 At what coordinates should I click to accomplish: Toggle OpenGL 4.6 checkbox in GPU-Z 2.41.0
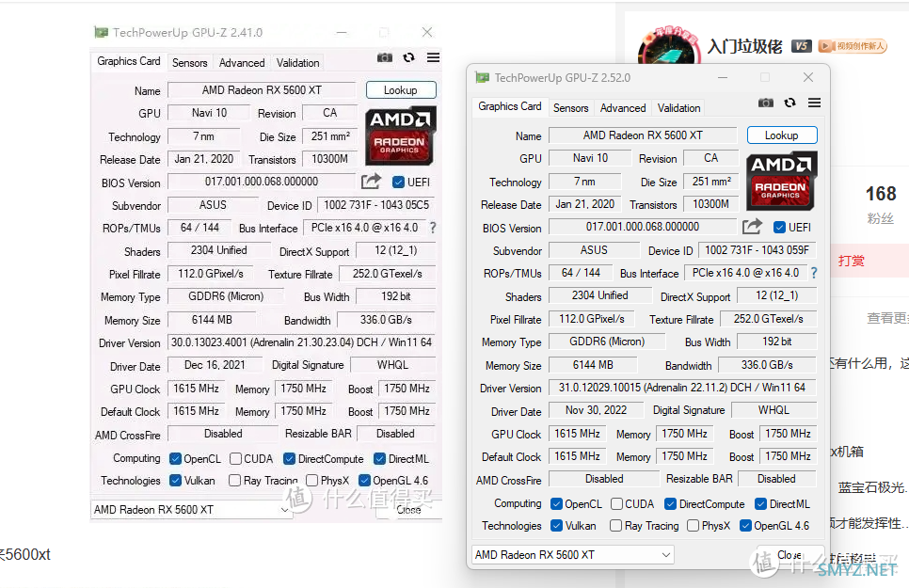click(365, 480)
